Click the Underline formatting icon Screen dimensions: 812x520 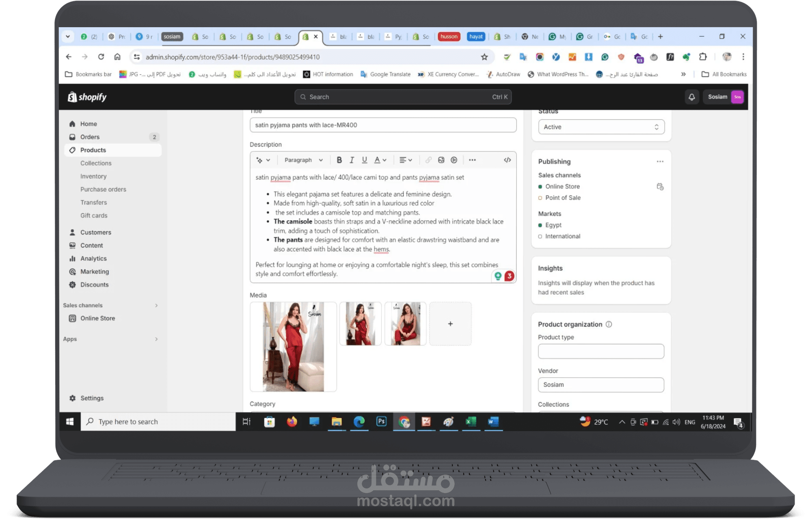click(364, 160)
